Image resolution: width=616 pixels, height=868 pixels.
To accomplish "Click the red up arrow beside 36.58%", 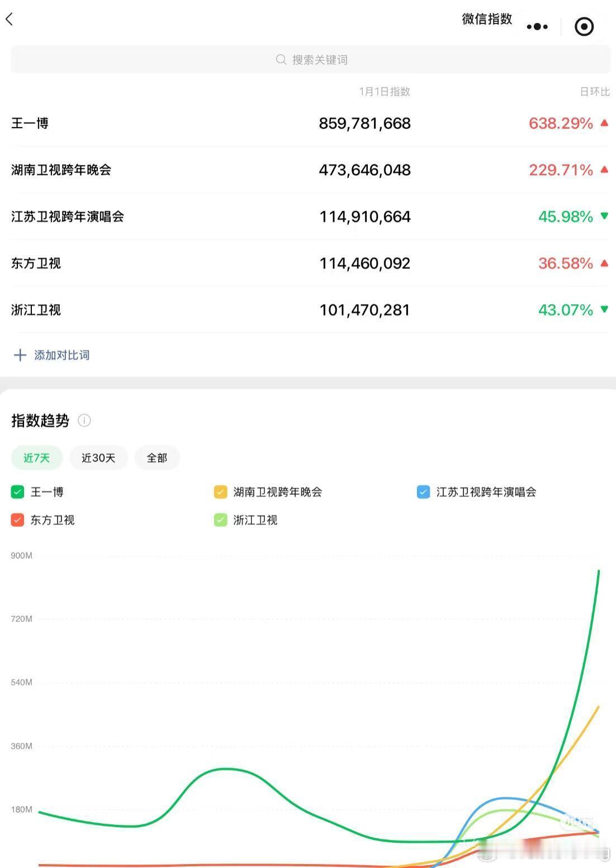I will click(604, 263).
